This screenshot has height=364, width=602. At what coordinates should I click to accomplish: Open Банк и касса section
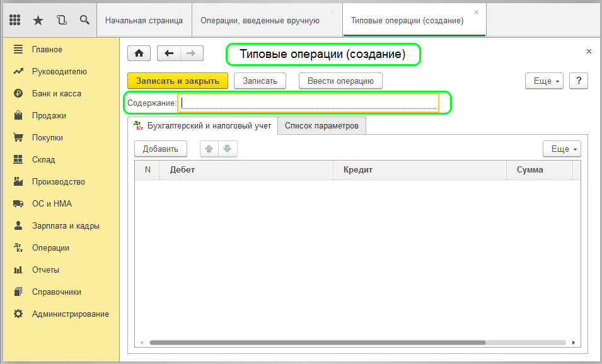pyautogui.click(x=57, y=93)
